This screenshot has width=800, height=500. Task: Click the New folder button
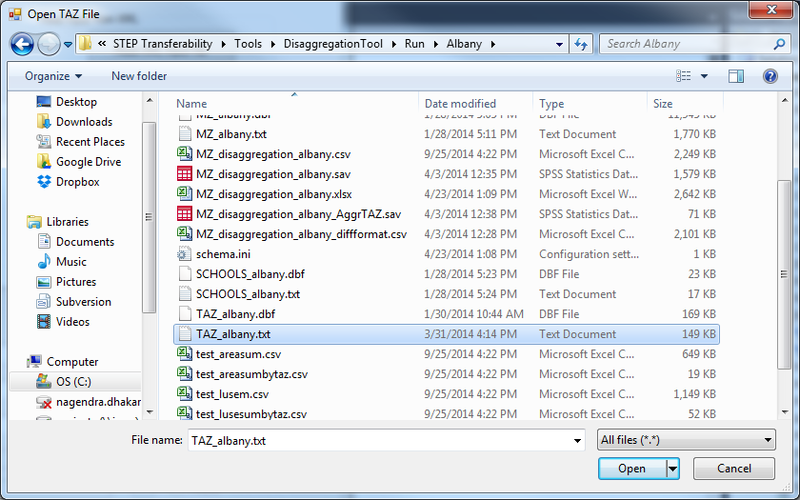138,76
